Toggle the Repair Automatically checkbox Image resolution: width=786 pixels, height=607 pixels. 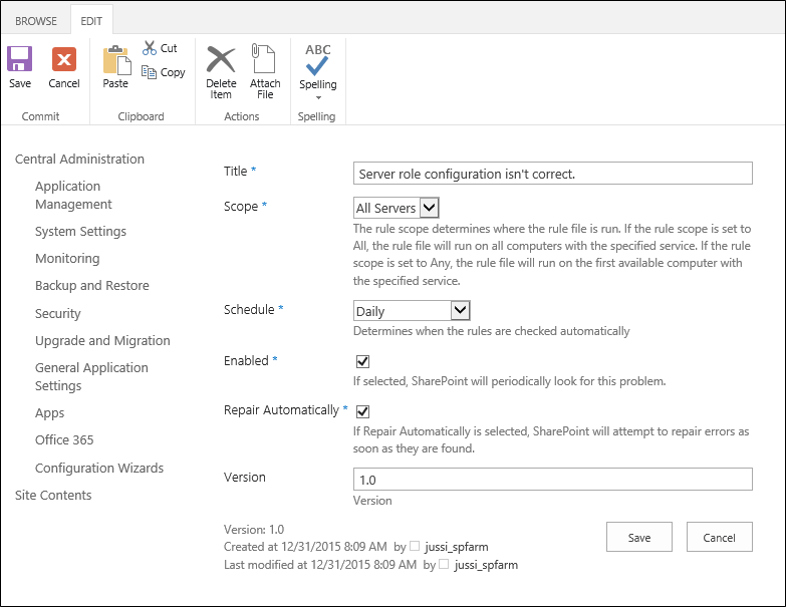point(362,411)
